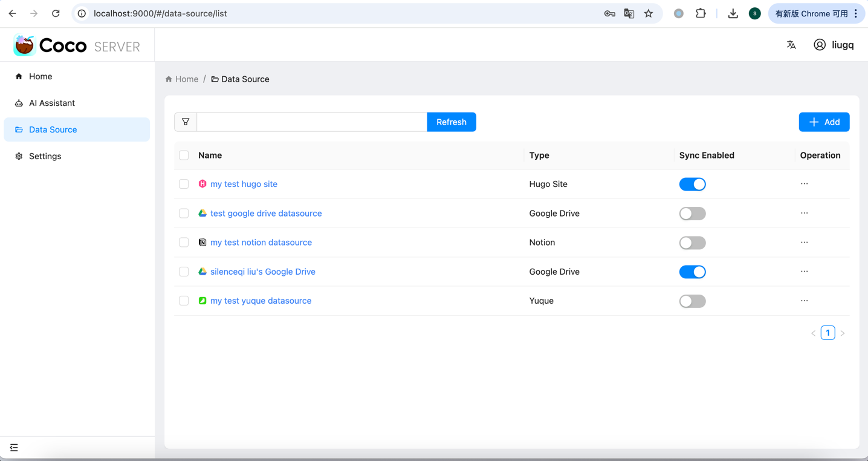The width and height of the screenshot is (868, 461).
Task: Click the round gray extension icon in toolbar
Action: [x=679, y=13]
